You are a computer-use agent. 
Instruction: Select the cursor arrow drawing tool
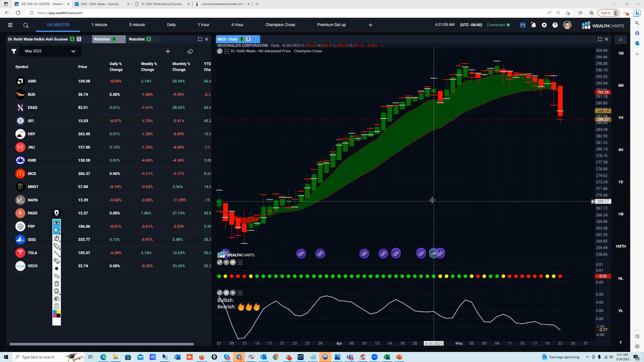(56, 231)
